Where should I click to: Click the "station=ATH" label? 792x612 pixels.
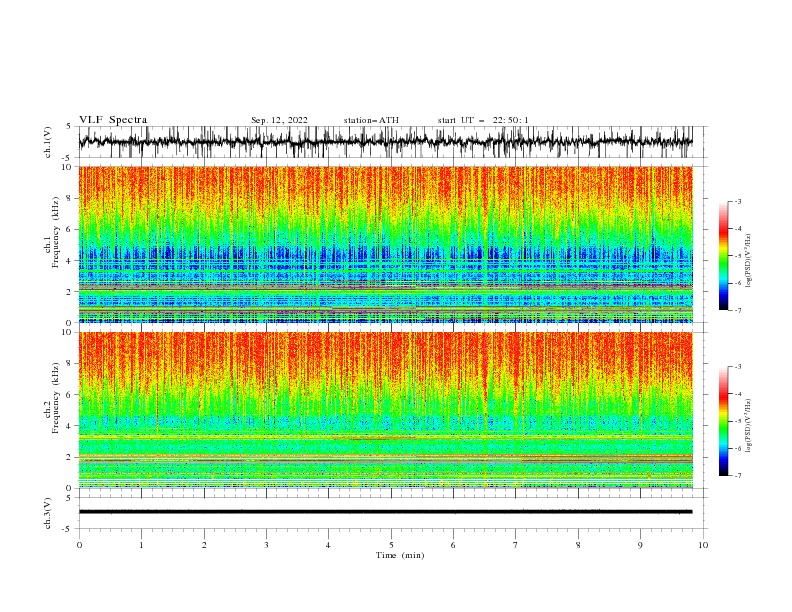pos(371,120)
